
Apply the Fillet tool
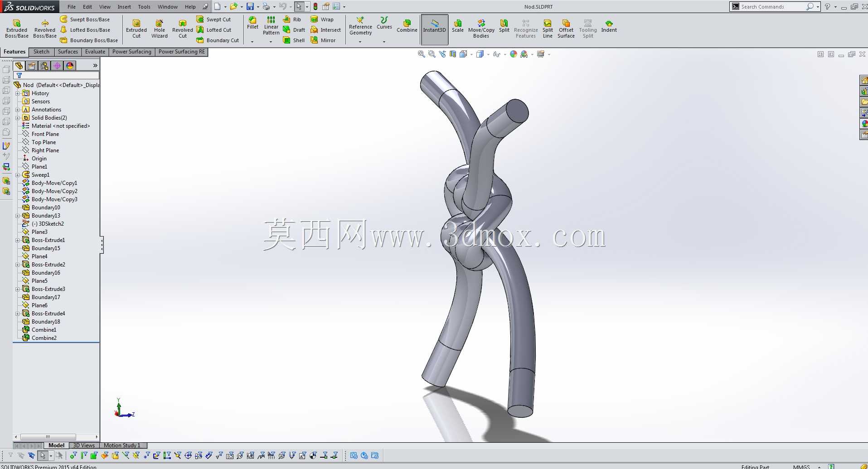click(x=252, y=23)
